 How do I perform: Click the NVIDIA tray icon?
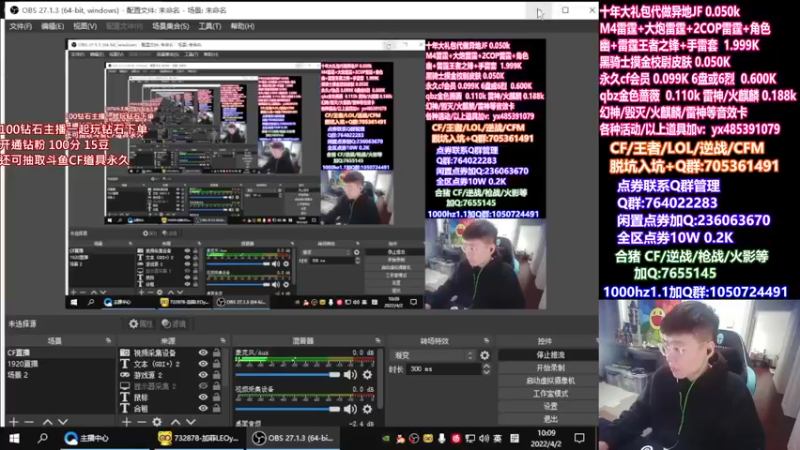[x=386, y=438]
